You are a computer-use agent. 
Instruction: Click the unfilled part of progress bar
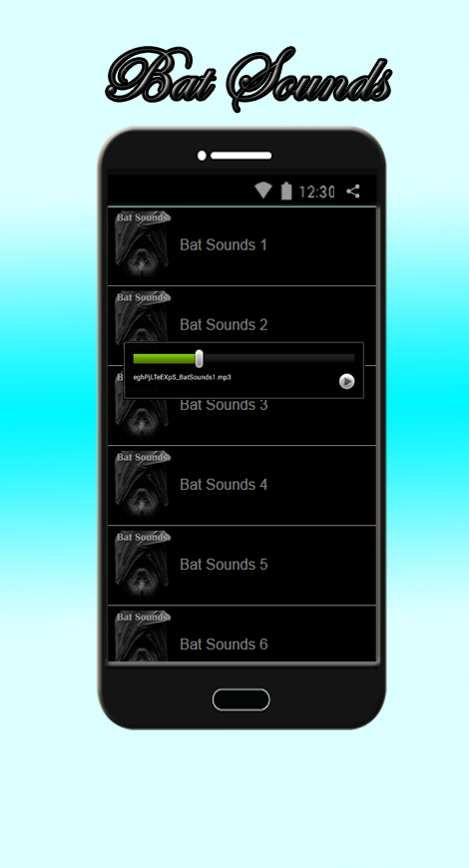(278, 359)
